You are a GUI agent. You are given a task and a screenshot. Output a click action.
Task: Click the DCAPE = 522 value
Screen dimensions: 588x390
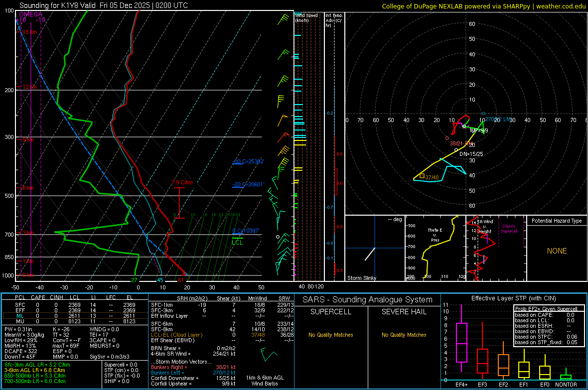(20, 351)
